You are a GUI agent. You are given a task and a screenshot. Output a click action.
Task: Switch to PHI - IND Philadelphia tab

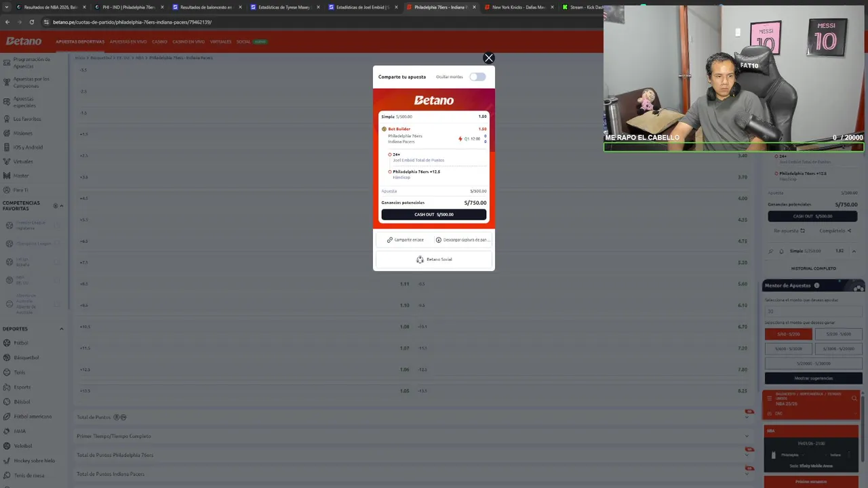coord(128,7)
